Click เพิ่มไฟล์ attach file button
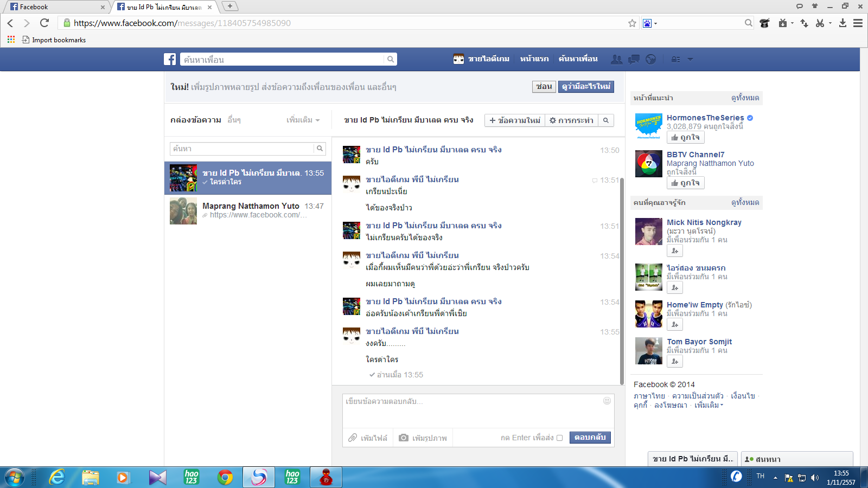The image size is (868, 488). (368, 438)
